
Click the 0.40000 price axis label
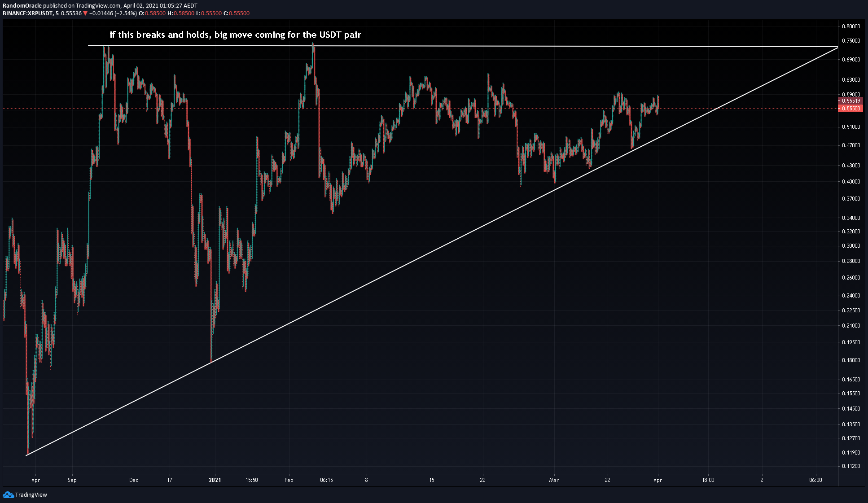[x=851, y=182]
